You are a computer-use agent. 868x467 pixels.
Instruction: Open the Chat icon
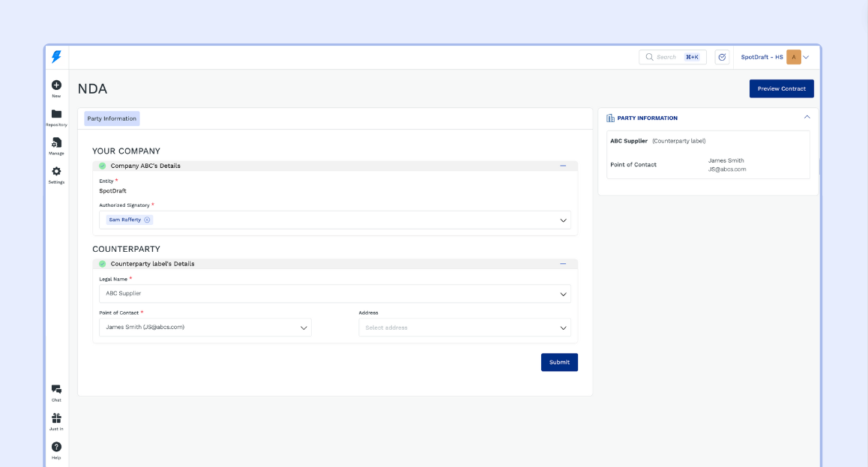click(x=56, y=389)
